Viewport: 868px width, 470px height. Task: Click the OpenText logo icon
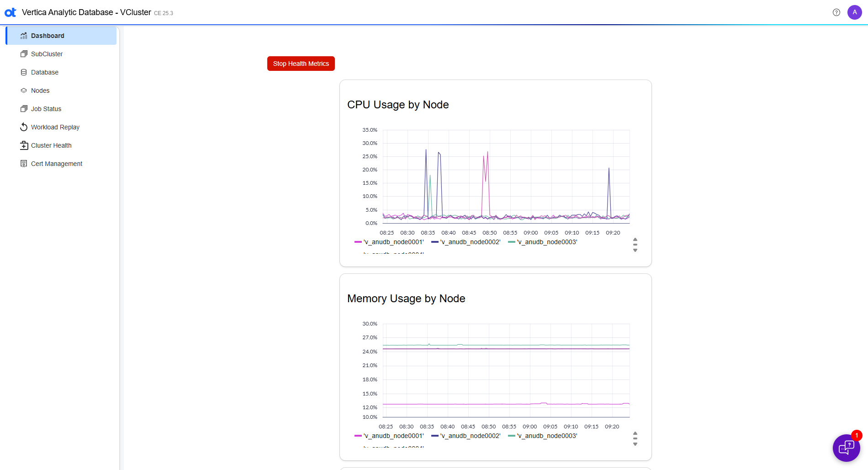[x=10, y=12]
